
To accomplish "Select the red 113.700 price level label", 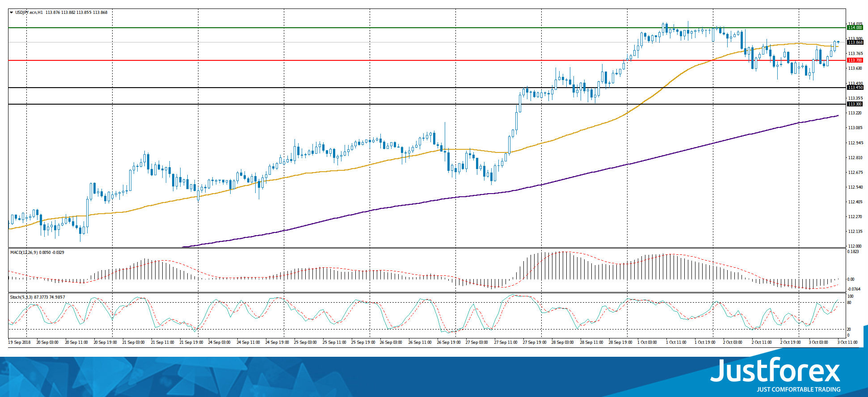I will pos(855,60).
